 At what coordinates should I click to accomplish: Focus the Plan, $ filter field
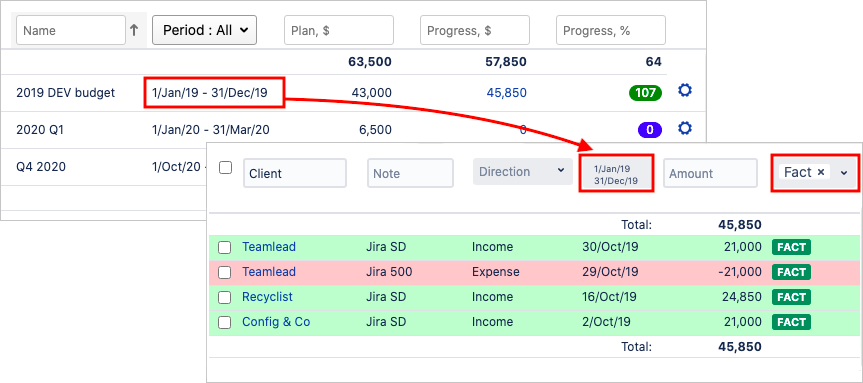[339, 30]
